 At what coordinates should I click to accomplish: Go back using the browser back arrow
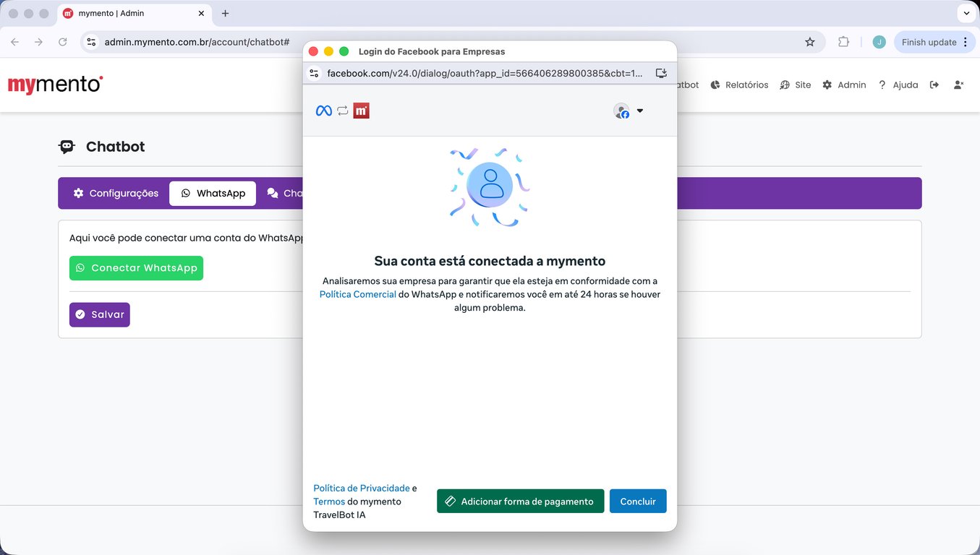point(15,42)
